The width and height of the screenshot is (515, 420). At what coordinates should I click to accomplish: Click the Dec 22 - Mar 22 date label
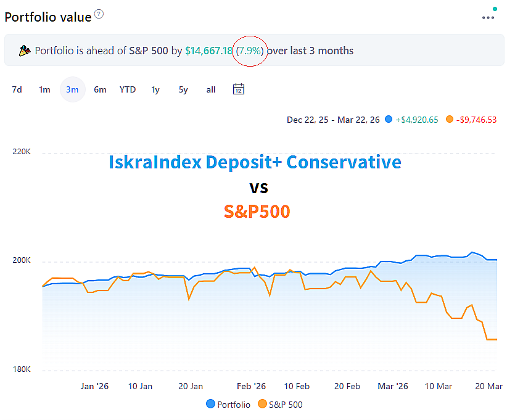click(333, 120)
